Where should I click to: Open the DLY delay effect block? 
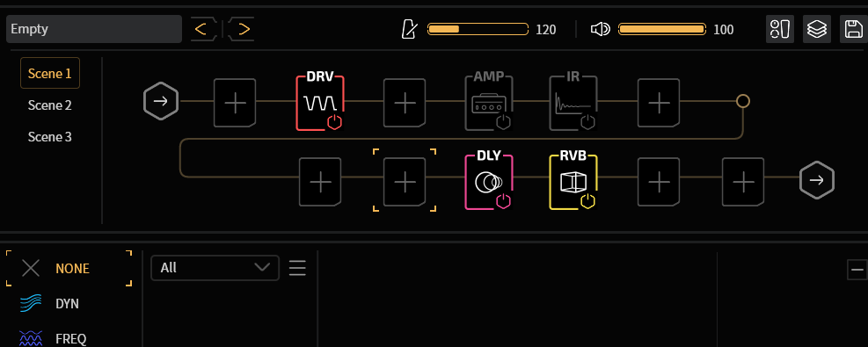click(489, 181)
